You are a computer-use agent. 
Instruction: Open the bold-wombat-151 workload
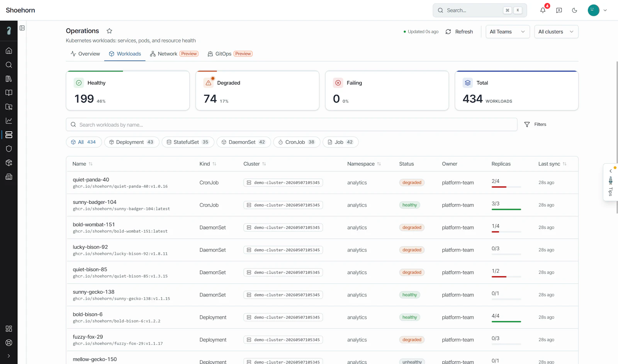coord(94,224)
